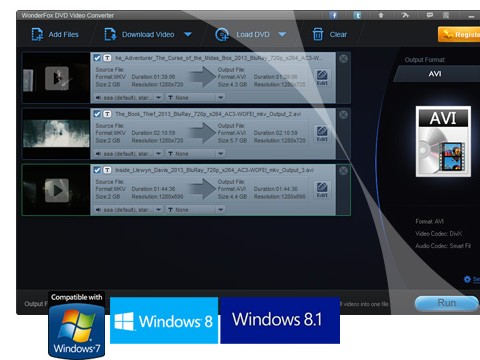The width and height of the screenshot is (480, 360).
Task: Click the T rename icon for Adventurer file
Action: 107,58
